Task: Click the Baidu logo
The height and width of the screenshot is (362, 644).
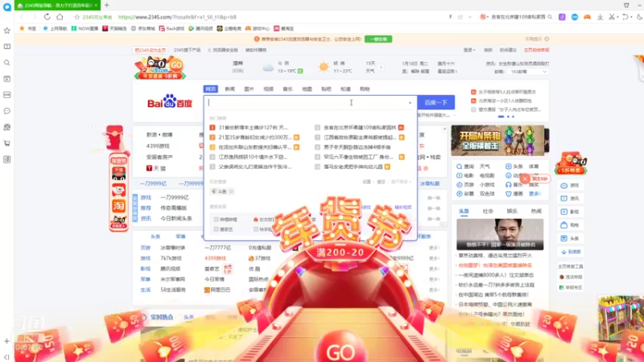Action: tap(170, 101)
